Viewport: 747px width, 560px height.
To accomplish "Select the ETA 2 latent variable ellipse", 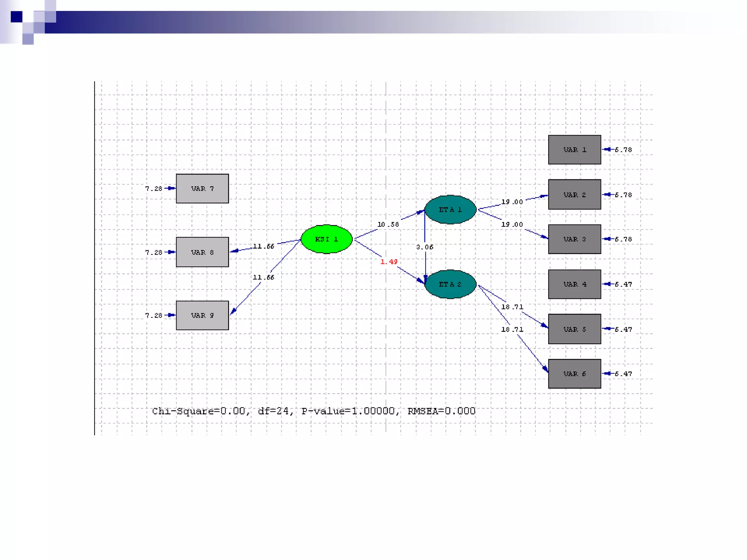I will coord(450,284).
